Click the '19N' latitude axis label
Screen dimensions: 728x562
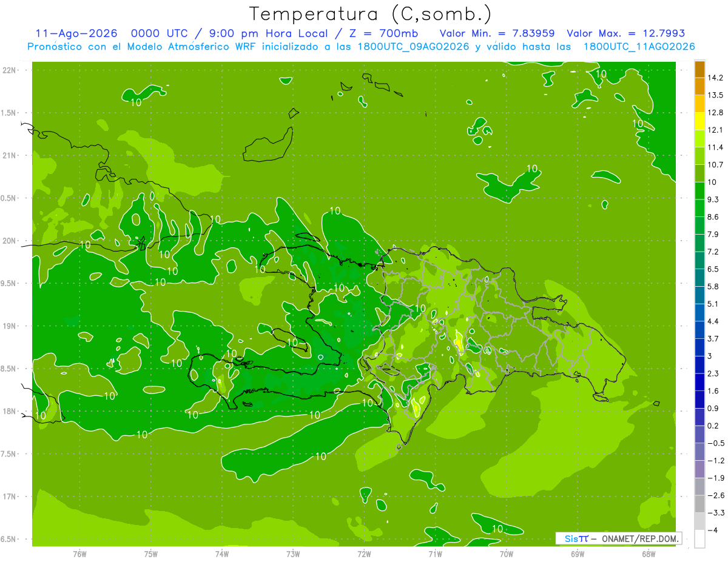coord(10,326)
